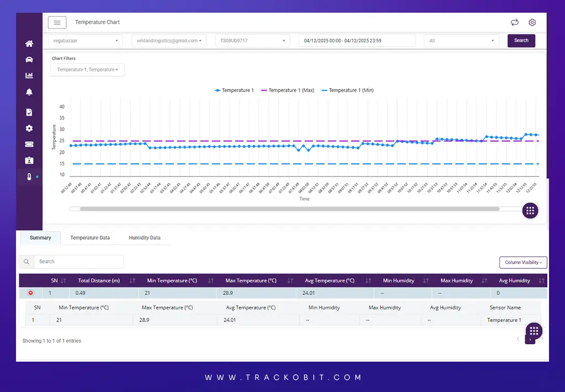Open reports via the bar chart sidebar icon
Viewport: 565px width, 392px height.
coord(29,75)
